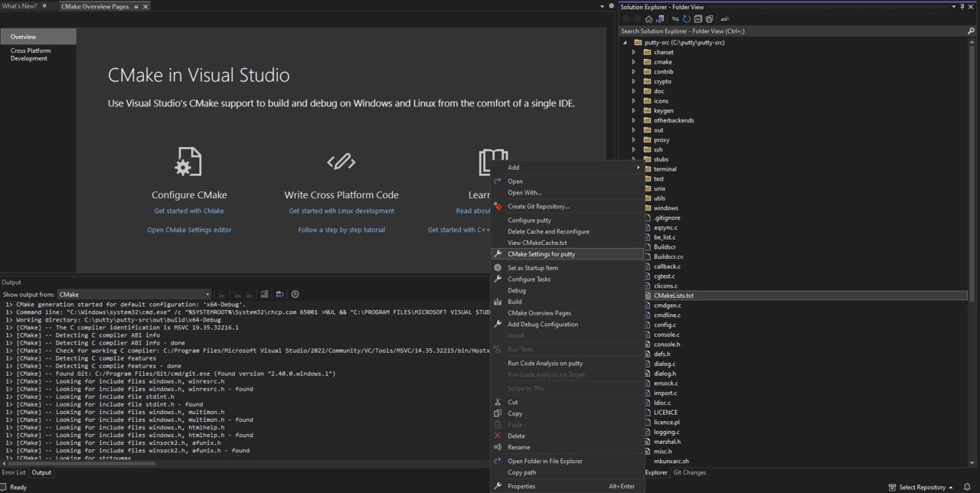Show timestamps in the Output window
The height and width of the screenshot is (493, 980).
point(295,294)
